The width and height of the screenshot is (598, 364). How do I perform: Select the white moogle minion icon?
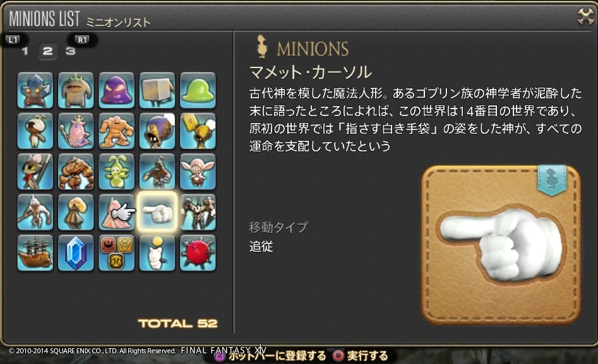[157, 253]
